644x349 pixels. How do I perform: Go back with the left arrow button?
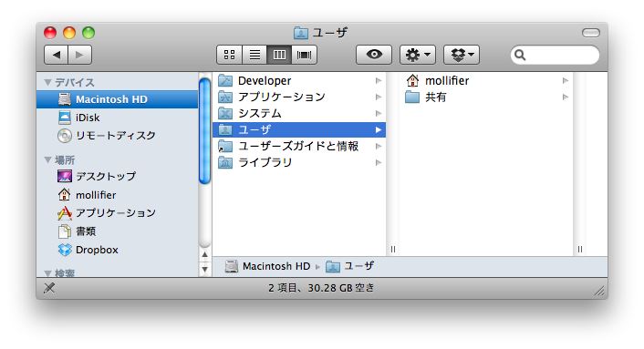[57, 55]
